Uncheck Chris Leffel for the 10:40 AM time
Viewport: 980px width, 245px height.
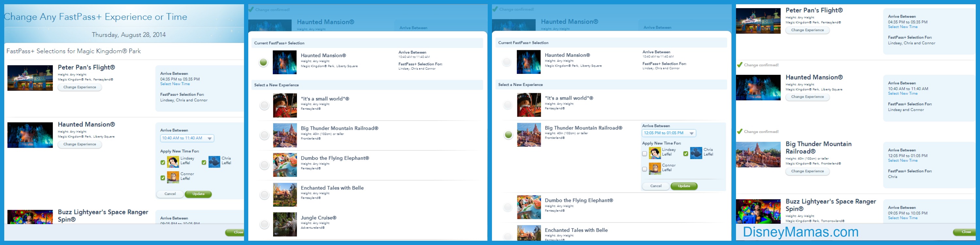(204, 162)
